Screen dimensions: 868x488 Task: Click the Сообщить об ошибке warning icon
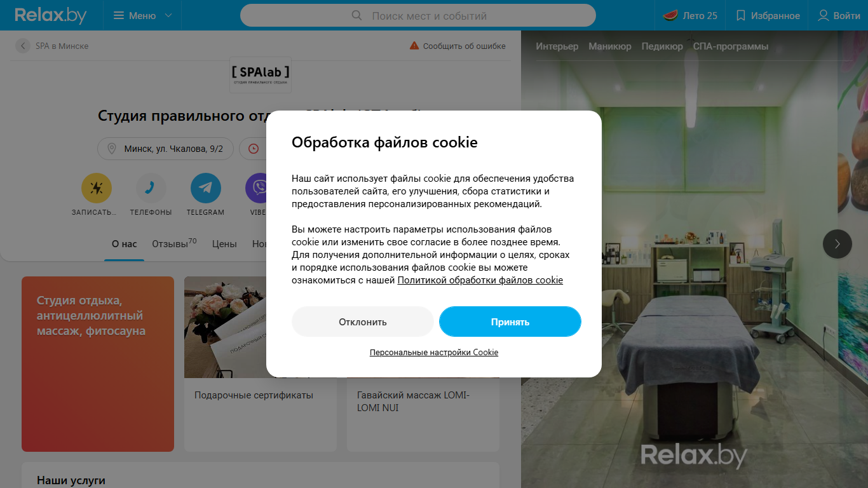[x=414, y=46]
